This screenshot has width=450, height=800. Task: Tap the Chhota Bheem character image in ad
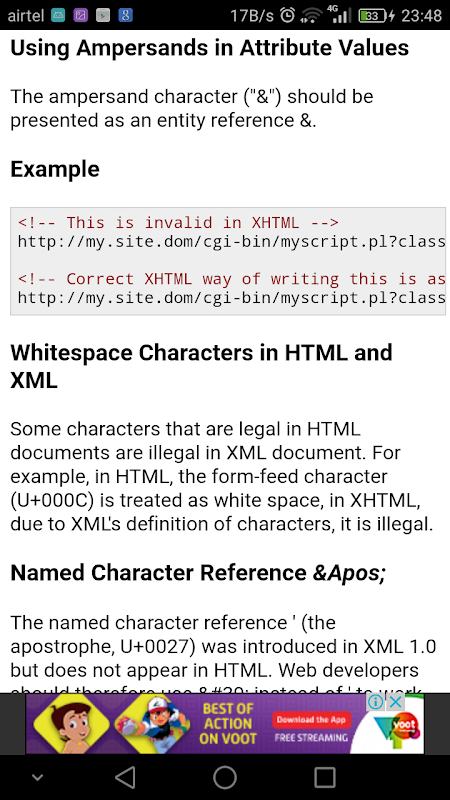point(71,723)
